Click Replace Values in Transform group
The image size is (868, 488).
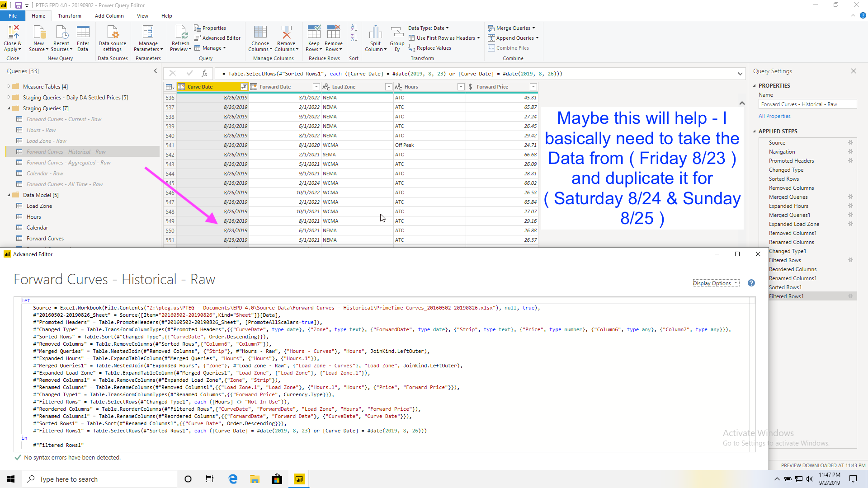coord(429,48)
